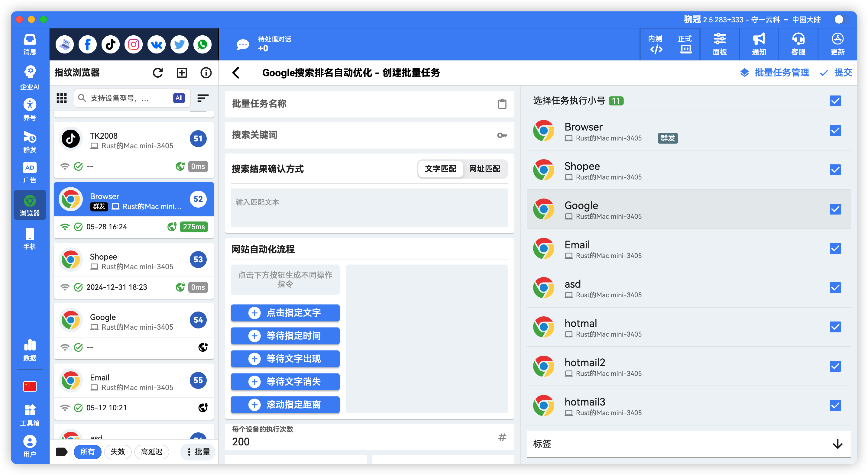Switch to 网址匹配 match mode
868x475 pixels.
point(484,169)
